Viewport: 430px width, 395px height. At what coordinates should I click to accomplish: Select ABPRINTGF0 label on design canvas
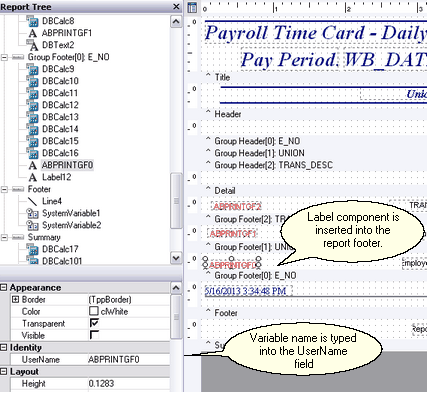coord(232,265)
